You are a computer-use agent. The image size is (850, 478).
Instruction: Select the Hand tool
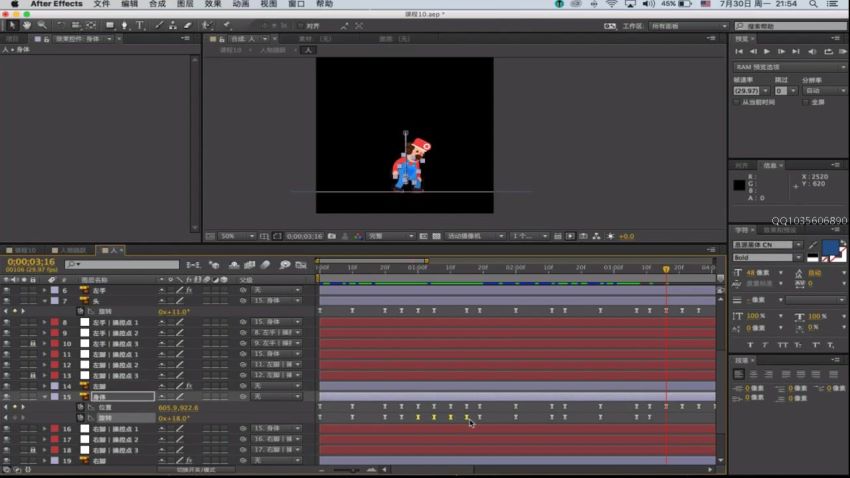(26, 25)
